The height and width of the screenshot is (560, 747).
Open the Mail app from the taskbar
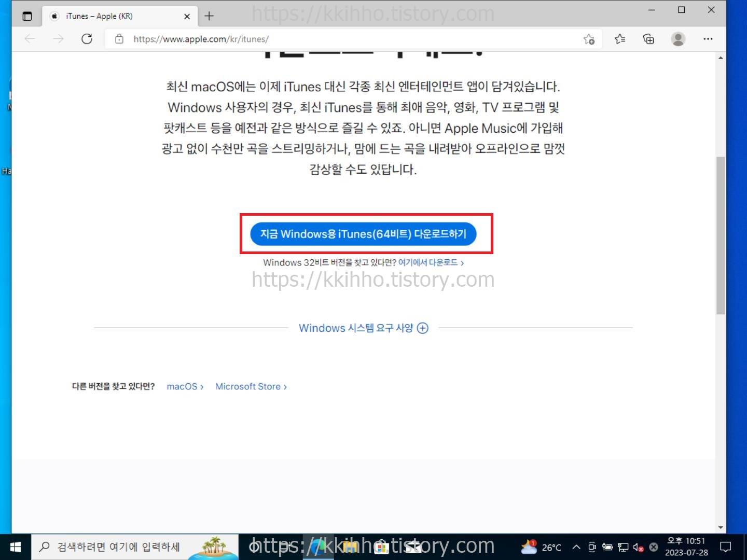(413, 547)
